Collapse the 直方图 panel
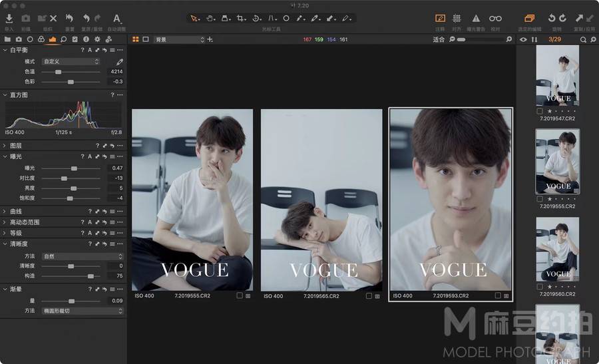This screenshot has height=364, width=599. point(5,94)
